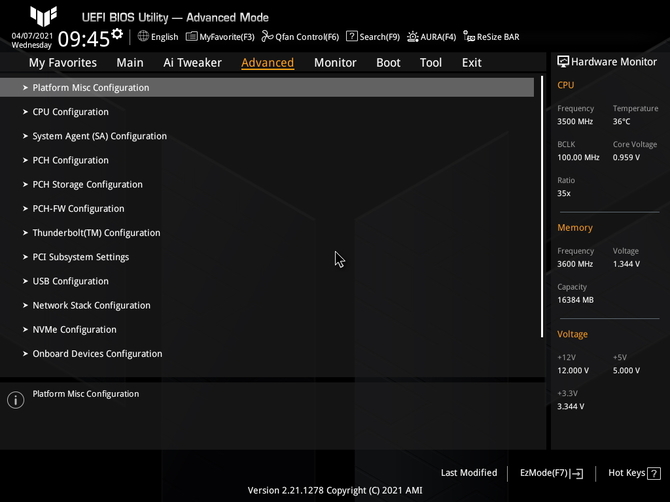Expand arrow beside PCH Configuration

(x=25, y=160)
